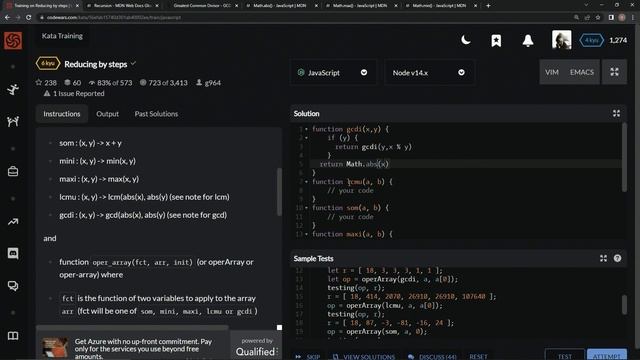Click the 1,274 honor points
The width and height of the screenshot is (640, 360).
(618, 40)
